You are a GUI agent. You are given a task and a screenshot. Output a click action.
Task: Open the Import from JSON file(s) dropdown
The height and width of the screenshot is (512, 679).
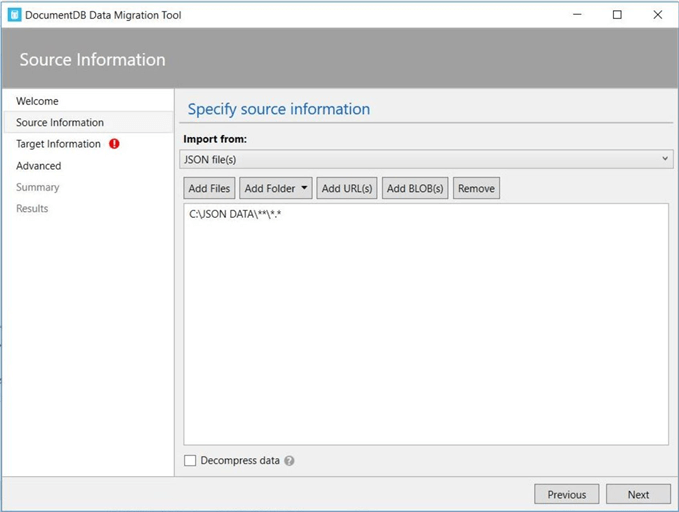426,159
